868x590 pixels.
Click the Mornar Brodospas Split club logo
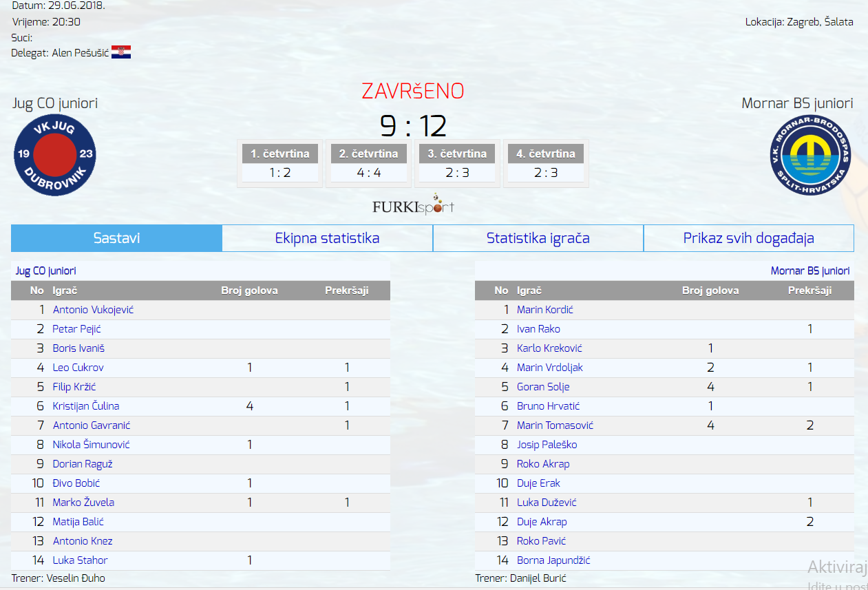coord(810,155)
